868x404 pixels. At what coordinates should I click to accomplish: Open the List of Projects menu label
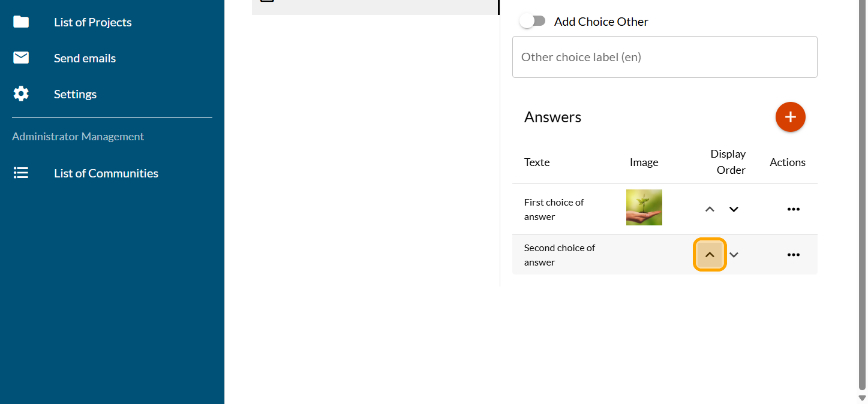point(93,22)
